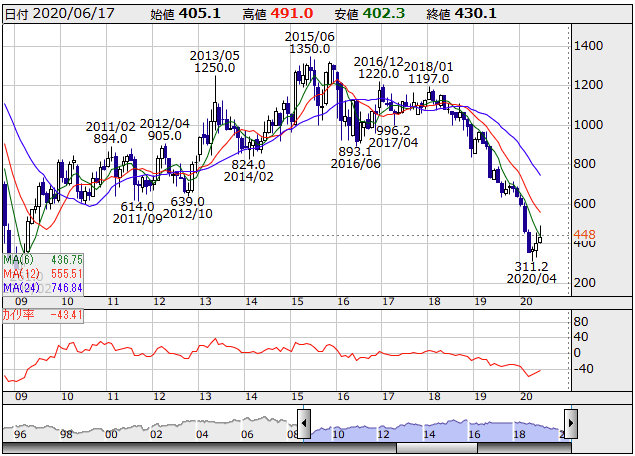Click the scrollbar track left of the thumb

pos(200,447)
